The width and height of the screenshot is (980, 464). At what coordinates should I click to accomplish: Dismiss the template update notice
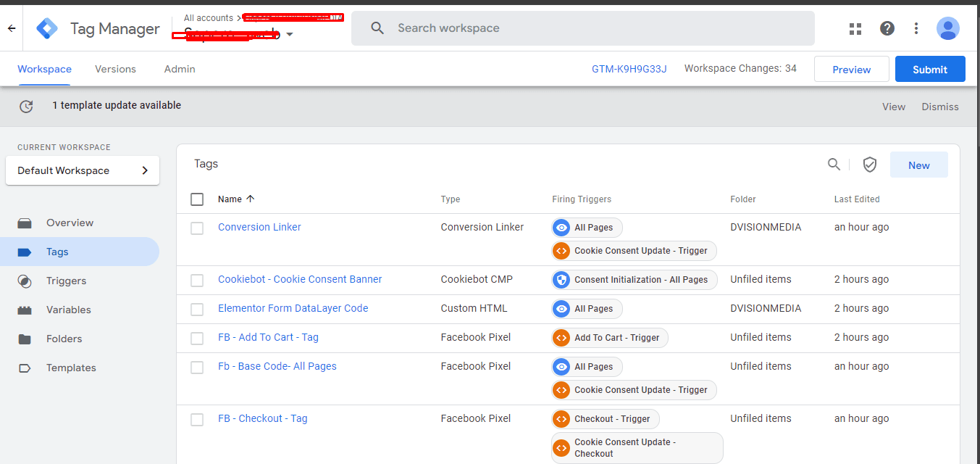(940, 107)
